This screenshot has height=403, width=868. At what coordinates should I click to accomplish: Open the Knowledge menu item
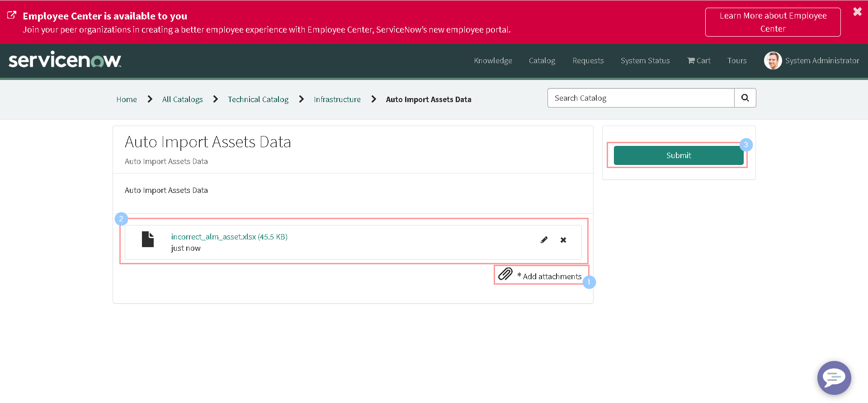pyautogui.click(x=493, y=61)
